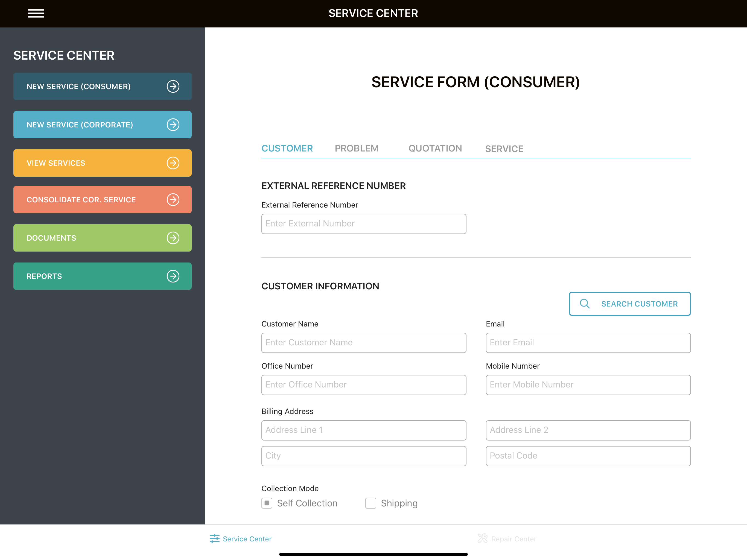Viewport: 747px width, 560px height.
Task: Click SERVICE CENTER title in top bar
Action: pos(373,13)
